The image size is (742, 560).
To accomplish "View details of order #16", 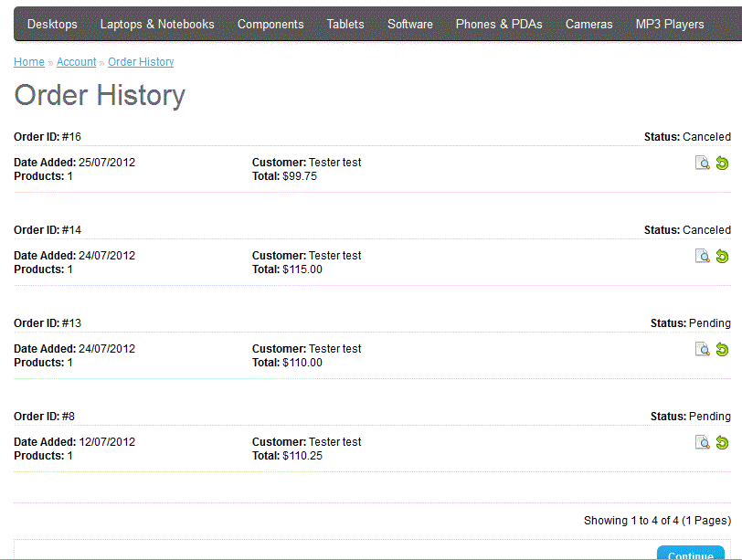I will click(x=702, y=164).
